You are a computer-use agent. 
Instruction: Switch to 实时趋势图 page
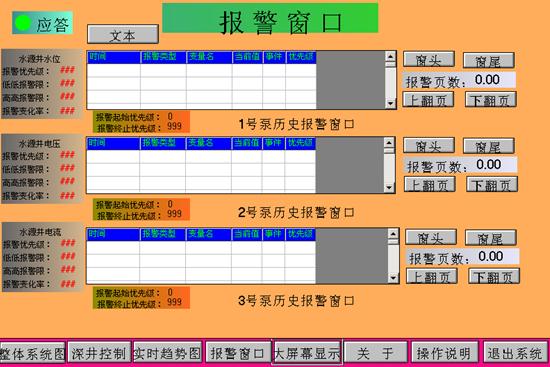168,353
